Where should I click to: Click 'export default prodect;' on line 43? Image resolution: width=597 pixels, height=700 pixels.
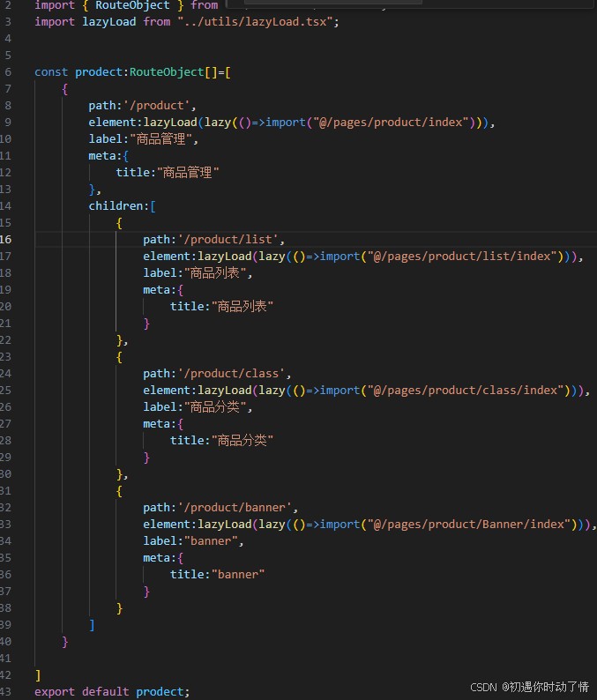click(112, 692)
